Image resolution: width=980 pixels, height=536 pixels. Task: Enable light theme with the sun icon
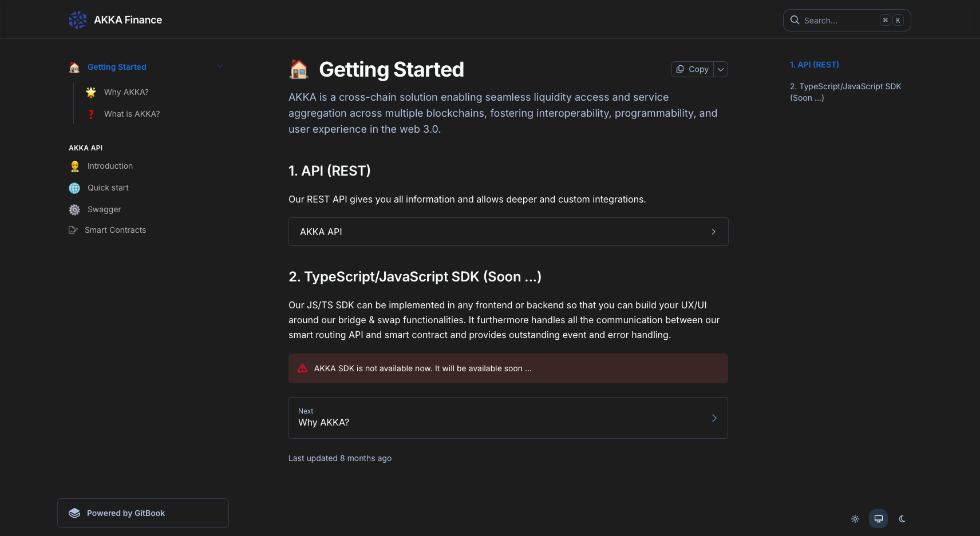855,519
